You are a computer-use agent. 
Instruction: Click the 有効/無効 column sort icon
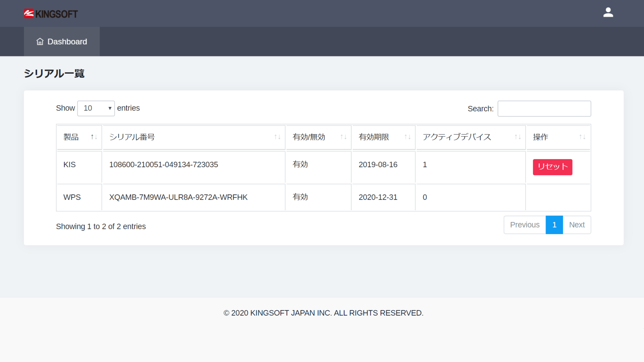(x=344, y=137)
